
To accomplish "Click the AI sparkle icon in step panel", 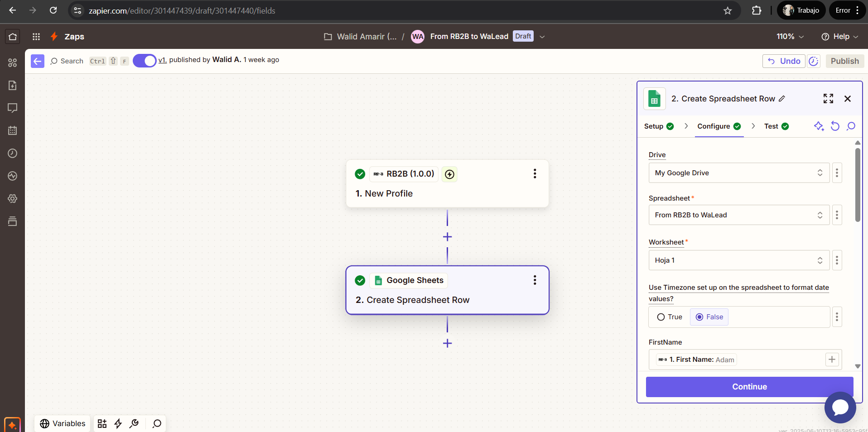I will (x=819, y=126).
